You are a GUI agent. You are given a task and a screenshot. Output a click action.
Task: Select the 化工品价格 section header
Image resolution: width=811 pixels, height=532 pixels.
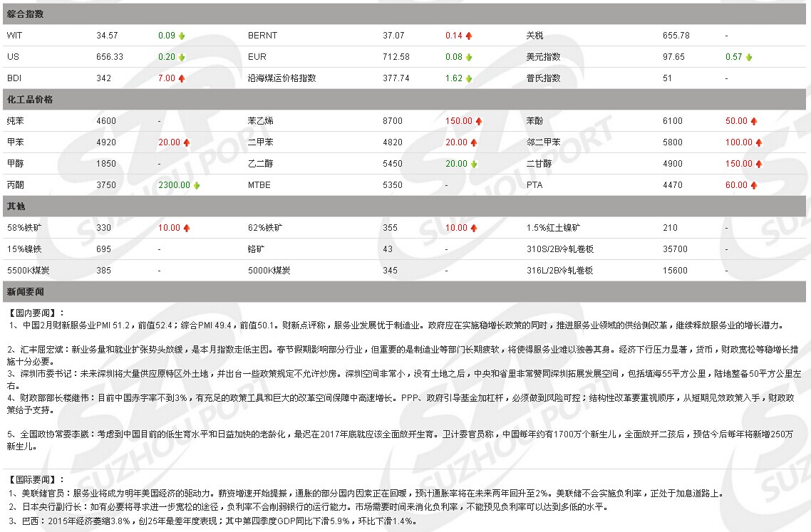(405, 99)
